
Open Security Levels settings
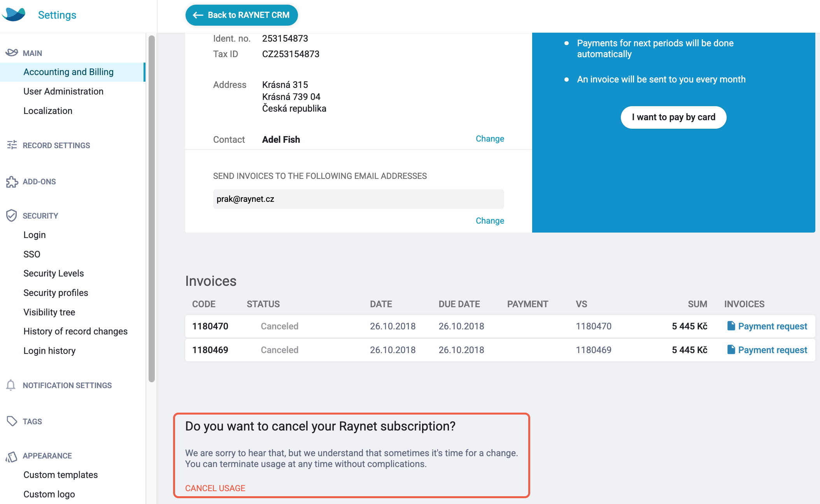[54, 273]
